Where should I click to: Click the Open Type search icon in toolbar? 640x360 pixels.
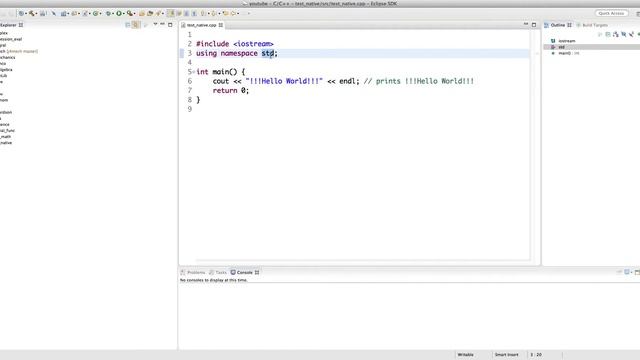click(142, 13)
